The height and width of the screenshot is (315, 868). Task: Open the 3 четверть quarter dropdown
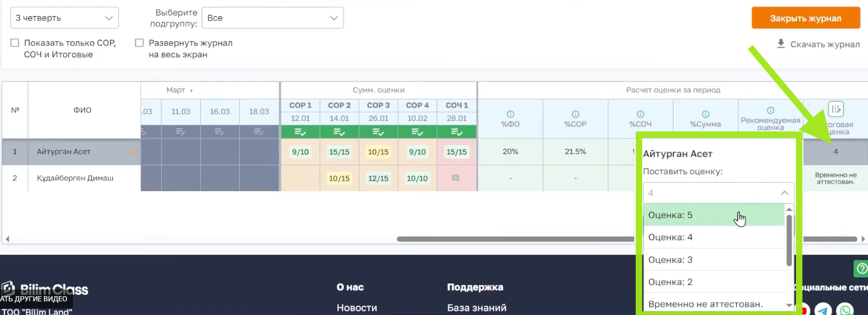coord(65,18)
